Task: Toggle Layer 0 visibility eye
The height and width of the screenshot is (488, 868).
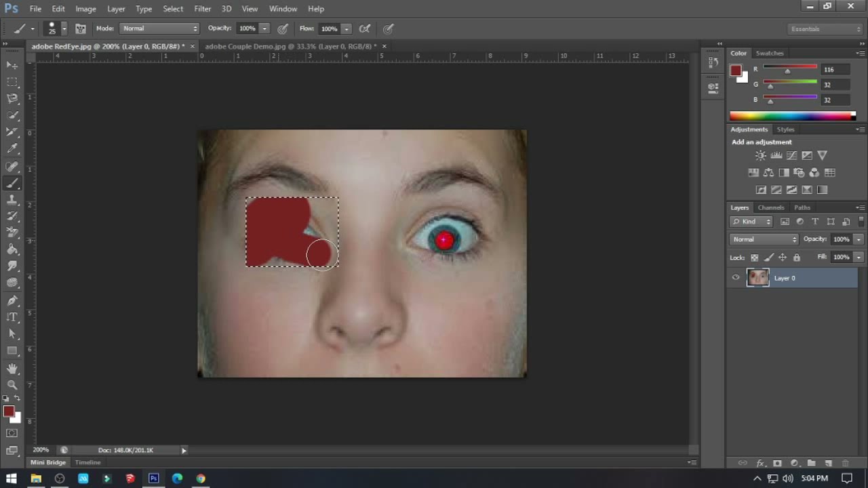Action: point(736,277)
